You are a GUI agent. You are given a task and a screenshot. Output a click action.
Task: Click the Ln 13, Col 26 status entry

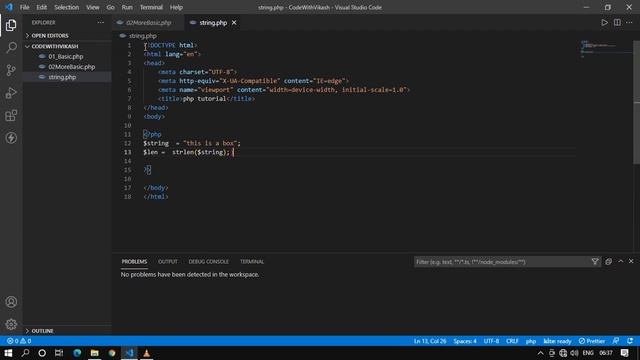430,341
